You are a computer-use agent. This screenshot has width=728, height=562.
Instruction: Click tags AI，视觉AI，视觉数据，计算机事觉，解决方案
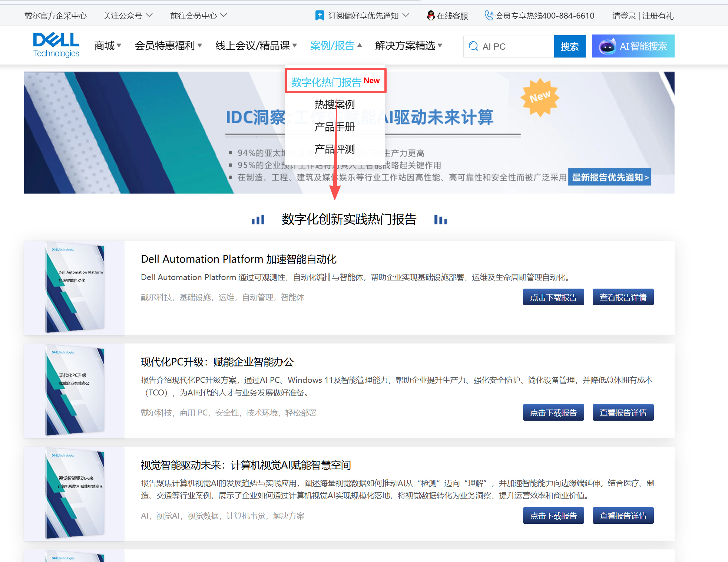tap(222, 516)
